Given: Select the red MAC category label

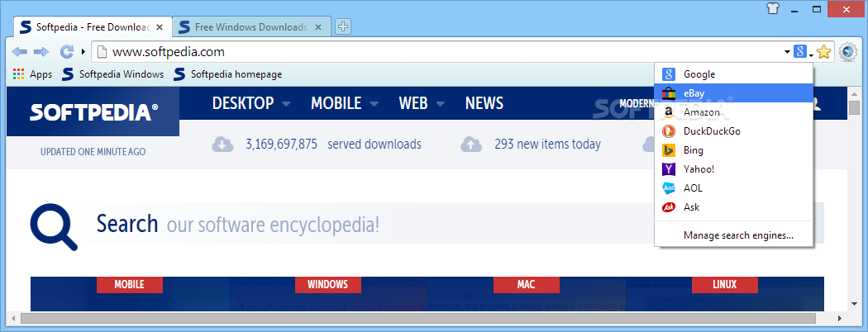Looking at the screenshot, I should (526, 284).
